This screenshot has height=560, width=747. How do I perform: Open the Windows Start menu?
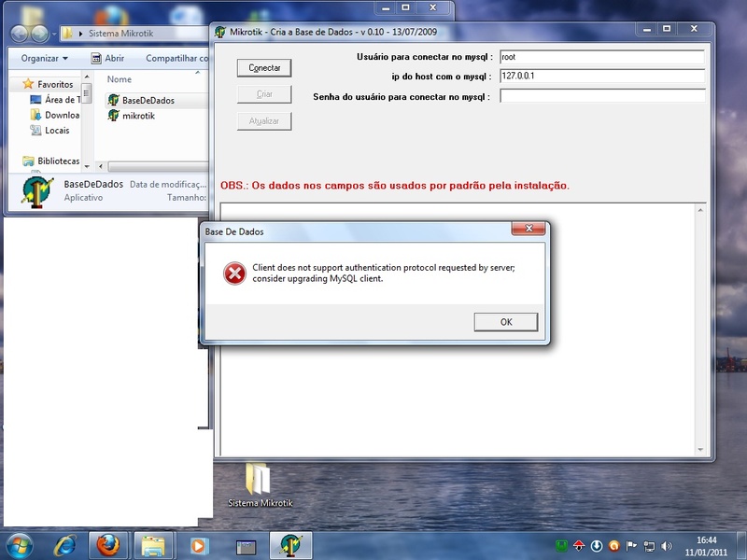[20, 545]
